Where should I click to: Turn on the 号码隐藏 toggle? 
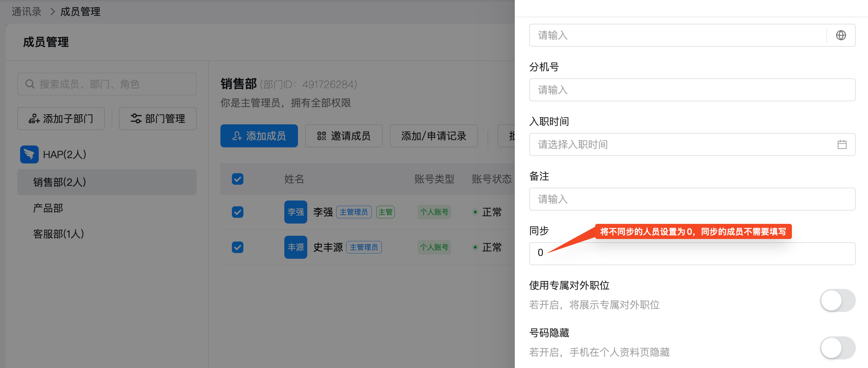point(837,348)
